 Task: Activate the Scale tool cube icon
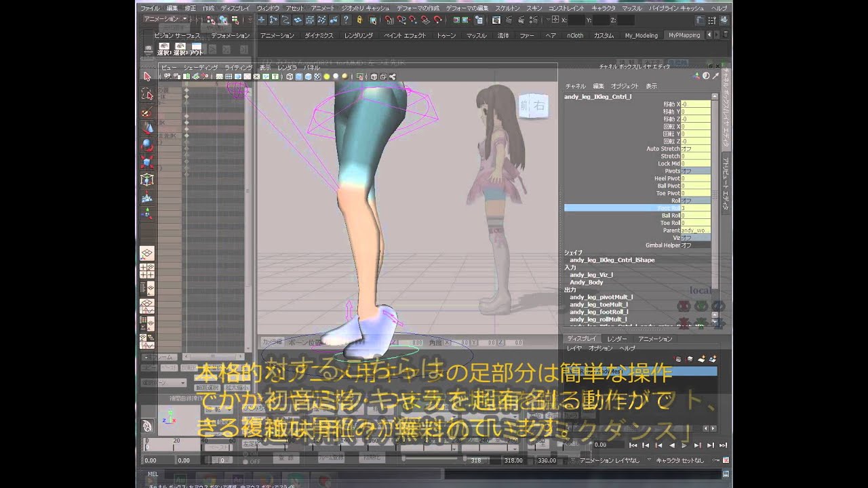pos(147,163)
